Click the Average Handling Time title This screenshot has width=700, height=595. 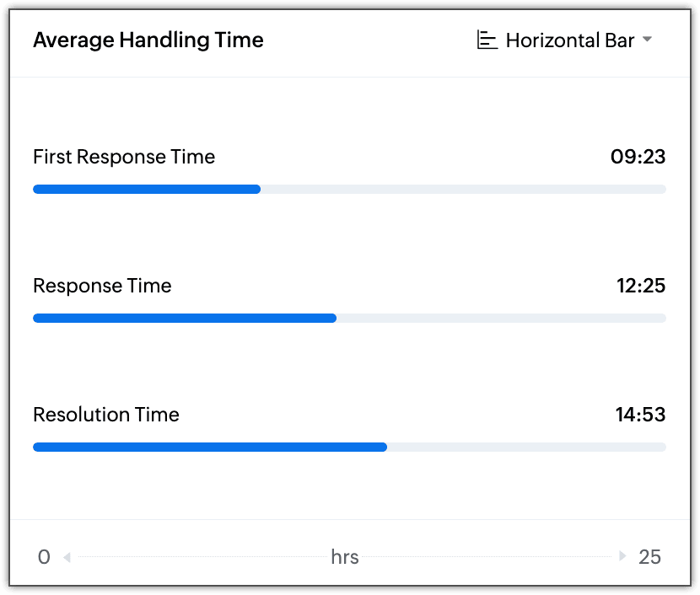148,40
